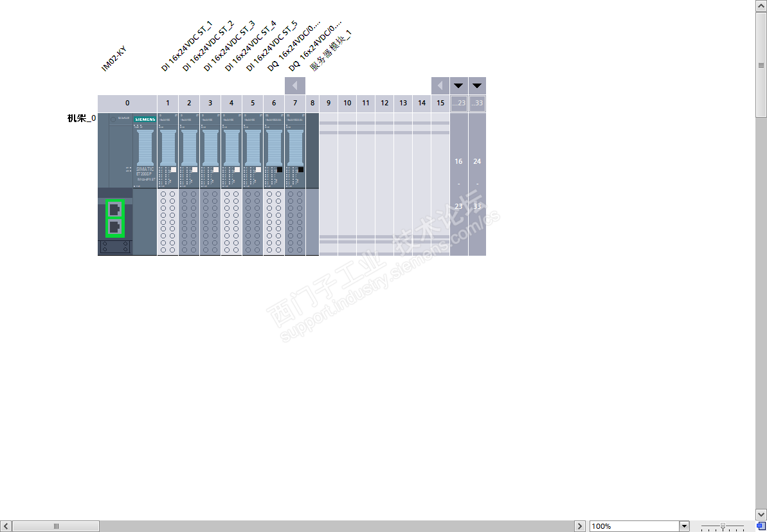Click the horizontal scrollbar thumb
767x532 pixels.
[56, 526]
